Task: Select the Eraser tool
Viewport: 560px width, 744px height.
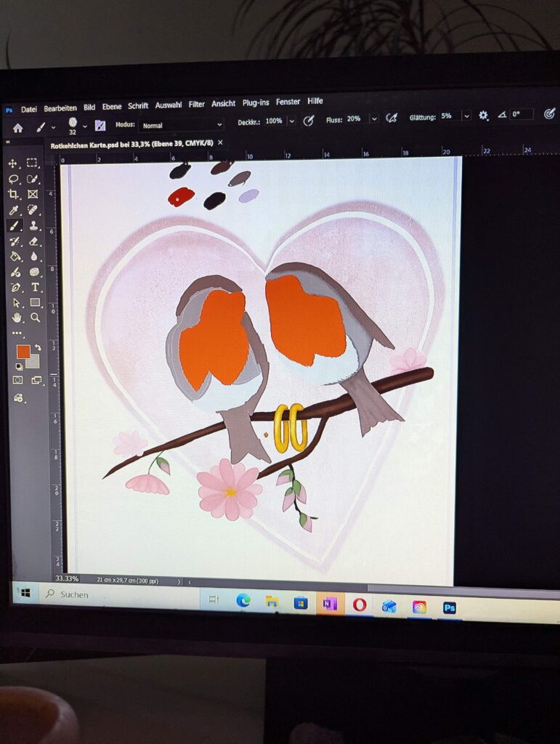Action: click(33, 241)
